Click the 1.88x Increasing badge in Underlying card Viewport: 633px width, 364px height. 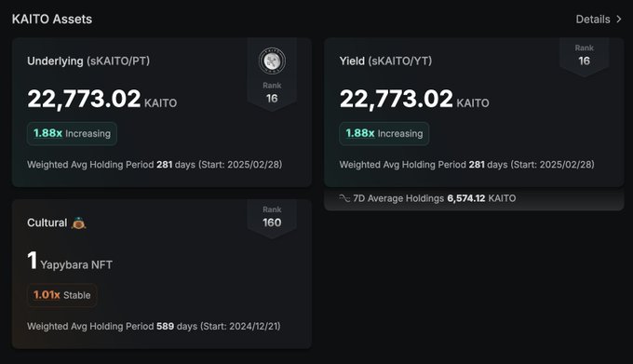coord(72,133)
